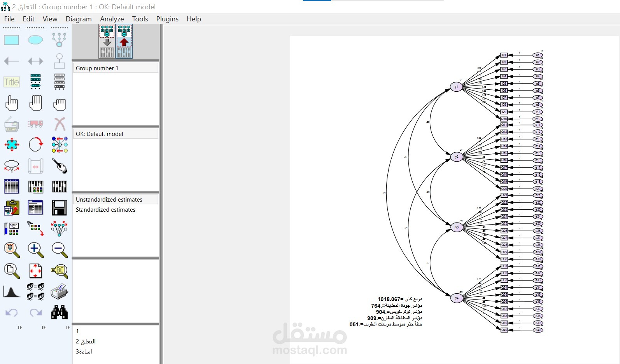Select Group number 1 in groups list
620x364 pixels.
(x=116, y=68)
